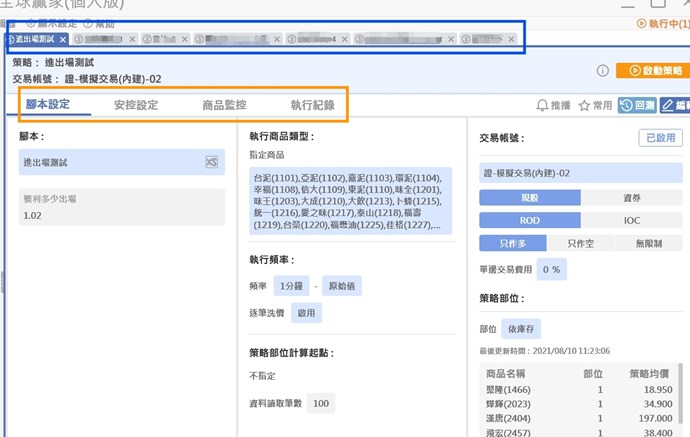Viewport: 690px width, 437px height.
Task: Open the 原始值 frequency value selector
Action: point(341,286)
